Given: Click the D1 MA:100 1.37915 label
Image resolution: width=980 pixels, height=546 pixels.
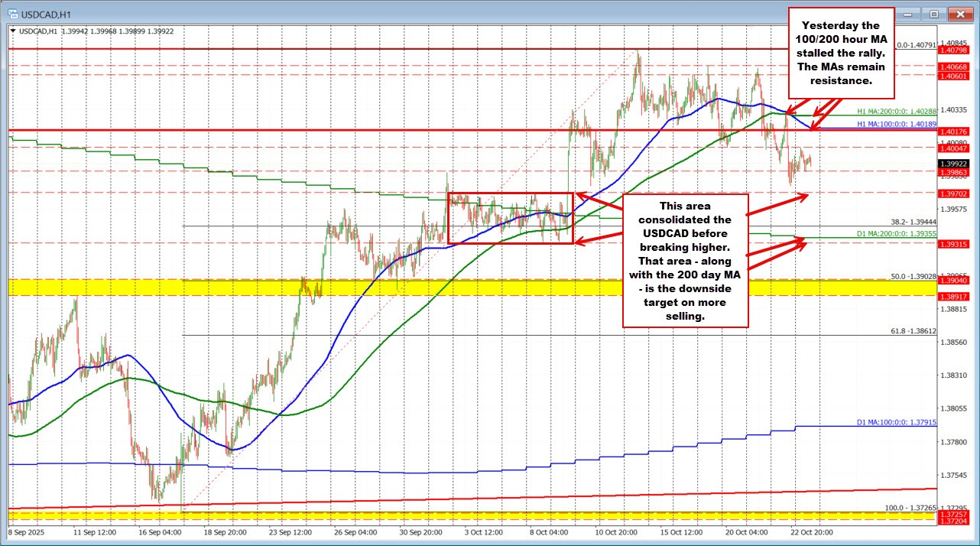Looking at the screenshot, I should (896, 422).
